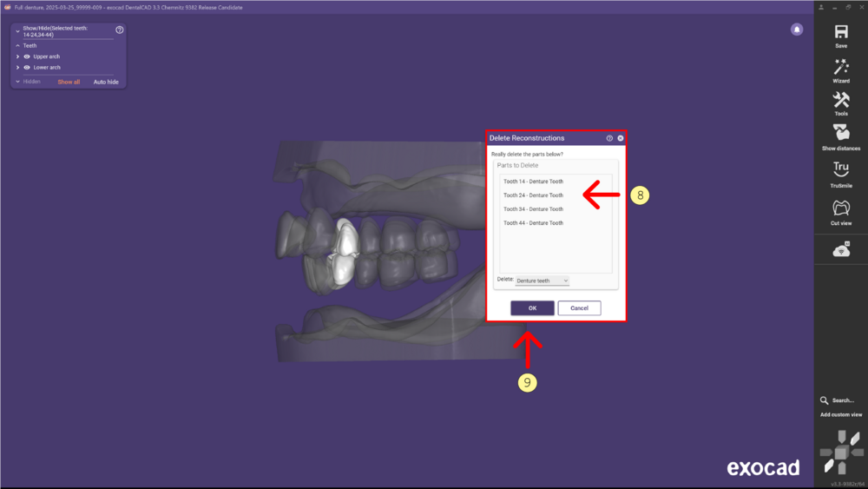Select Tooth 34 - Denture Tooth entry
The height and width of the screenshot is (489, 868).
[x=533, y=209]
